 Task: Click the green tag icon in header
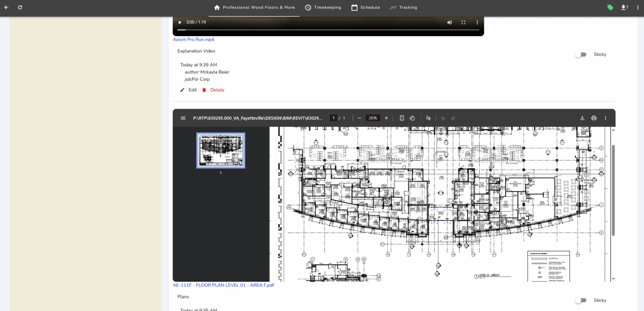tap(610, 8)
